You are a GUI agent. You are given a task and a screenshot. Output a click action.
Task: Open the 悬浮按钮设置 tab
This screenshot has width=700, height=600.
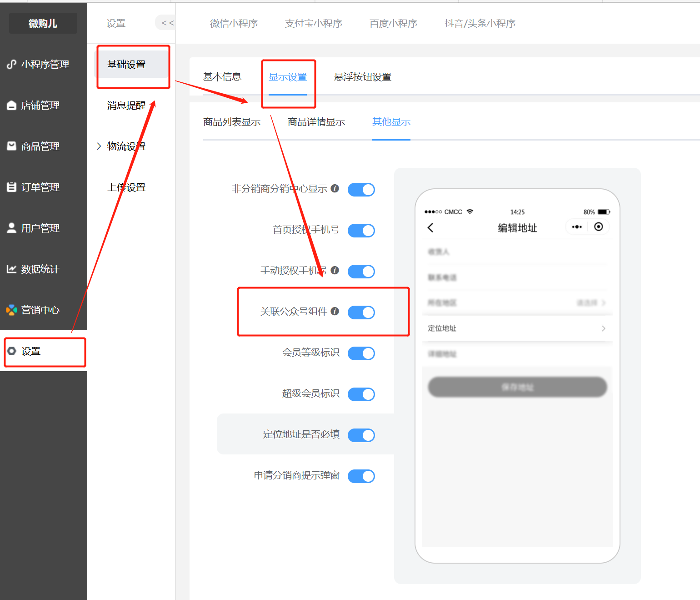(363, 76)
